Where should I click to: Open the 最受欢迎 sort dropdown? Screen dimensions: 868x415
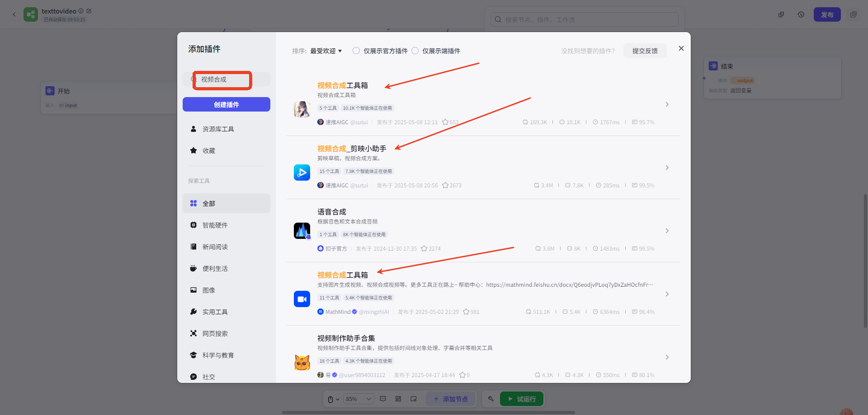point(325,51)
